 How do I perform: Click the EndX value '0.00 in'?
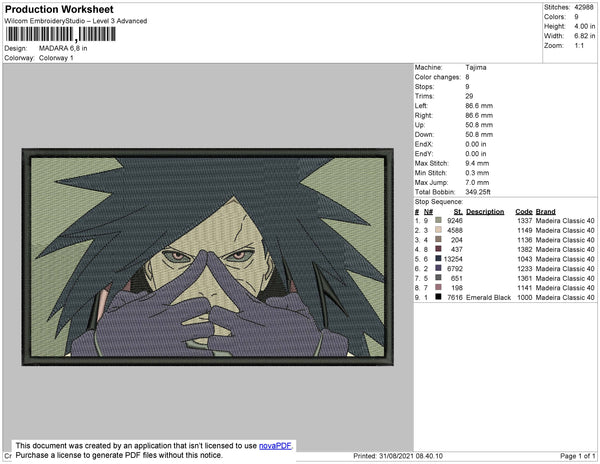click(476, 144)
